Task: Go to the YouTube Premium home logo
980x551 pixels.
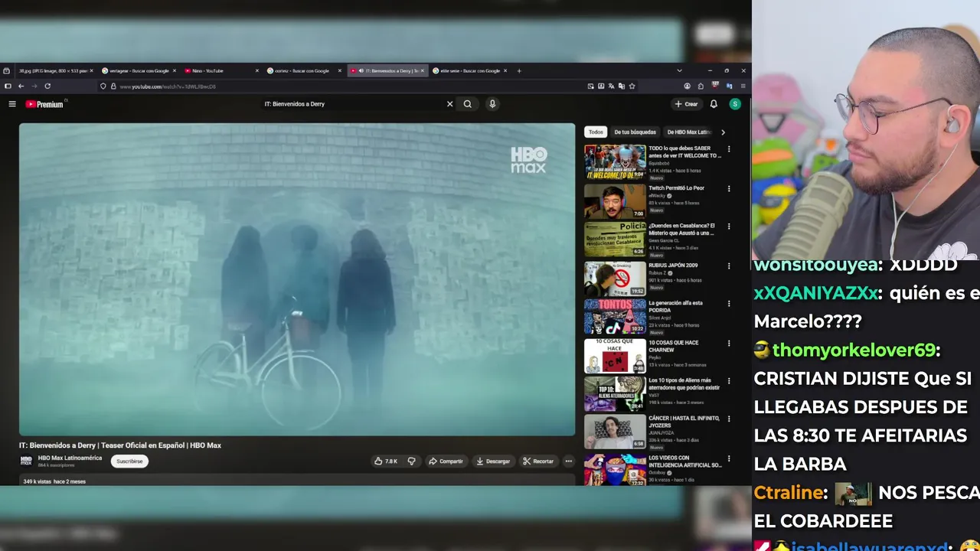Action: tap(44, 104)
